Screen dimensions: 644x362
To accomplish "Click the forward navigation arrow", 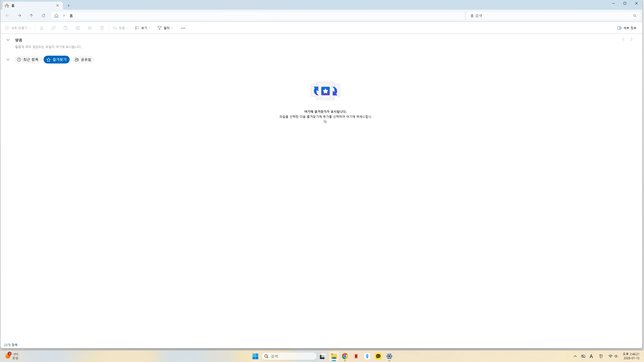I will [19, 16].
